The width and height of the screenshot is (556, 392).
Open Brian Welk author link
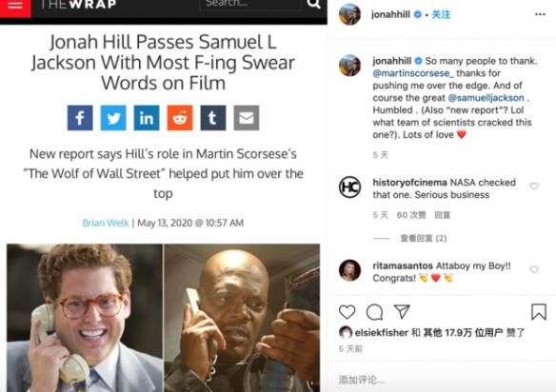click(106, 223)
